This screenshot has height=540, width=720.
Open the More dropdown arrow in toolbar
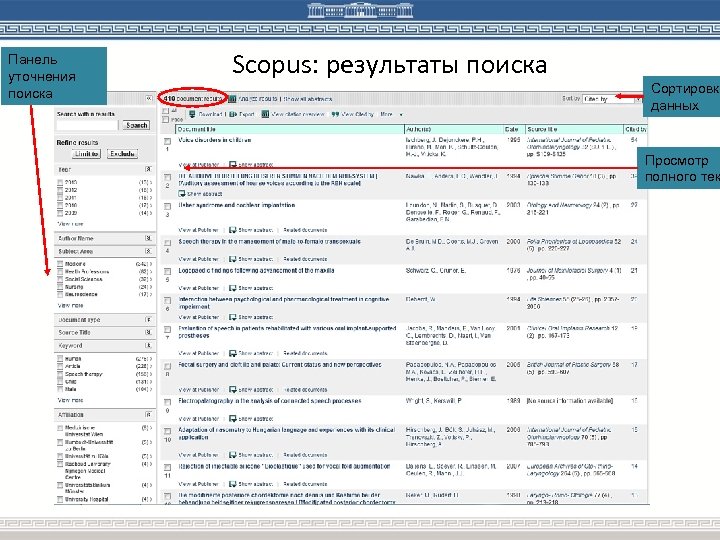click(401, 114)
